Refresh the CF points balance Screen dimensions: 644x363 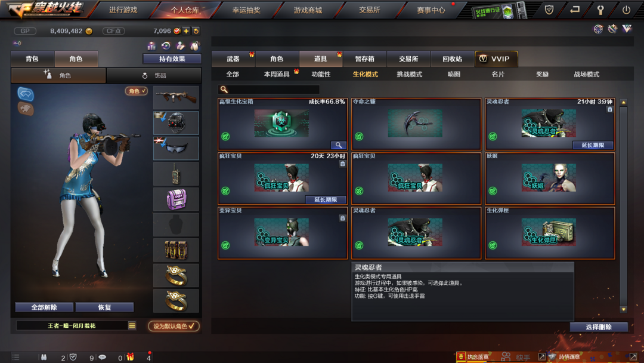(196, 31)
